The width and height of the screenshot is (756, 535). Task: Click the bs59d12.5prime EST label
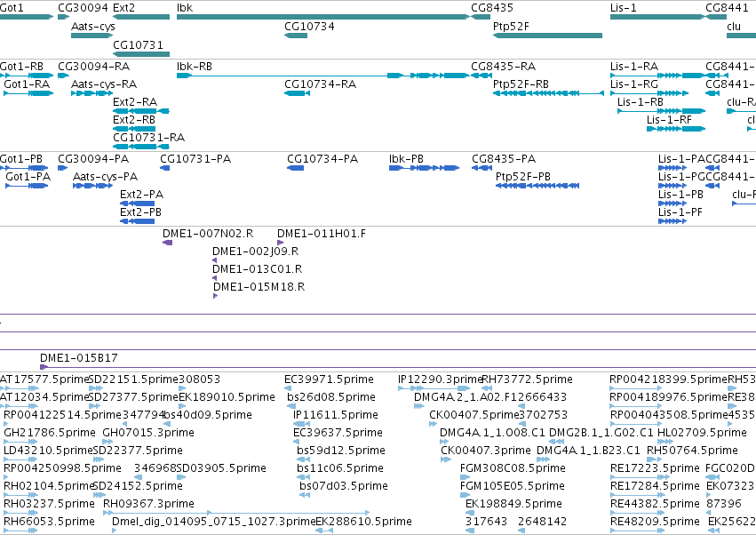point(341,450)
